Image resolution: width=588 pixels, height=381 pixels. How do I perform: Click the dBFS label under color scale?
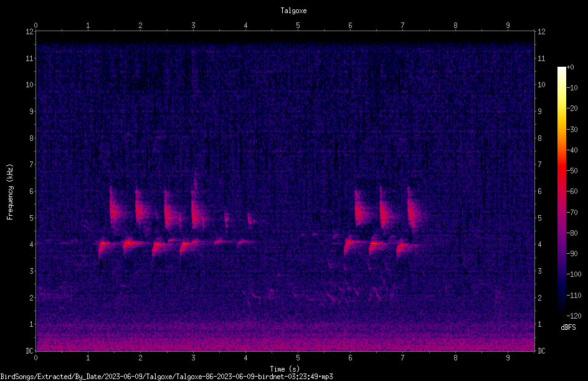568,327
